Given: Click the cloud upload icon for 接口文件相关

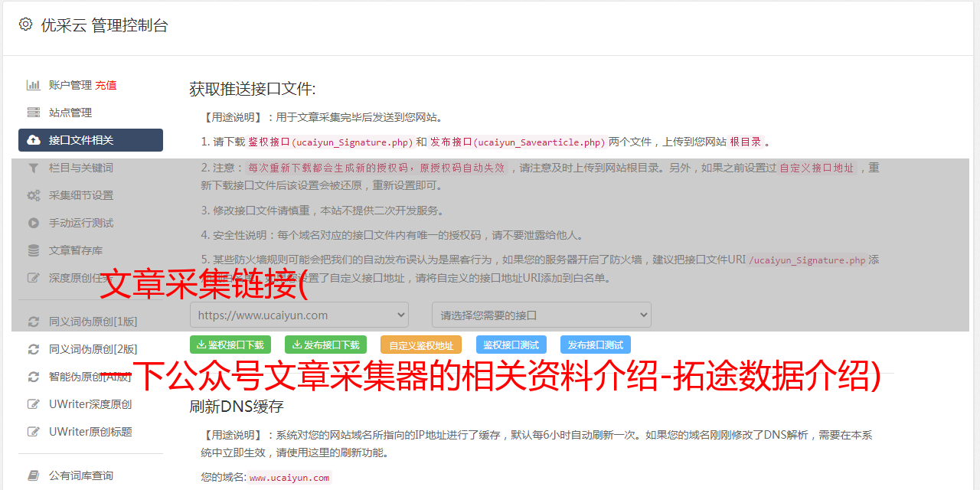Looking at the screenshot, I should pyautogui.click(x=34, y=140).
